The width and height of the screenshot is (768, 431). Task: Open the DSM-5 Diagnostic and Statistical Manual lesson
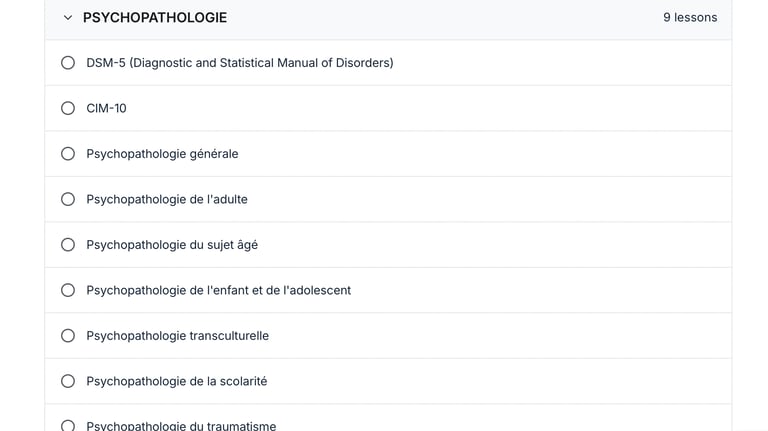pyautogui.click(x=240, y=63)
